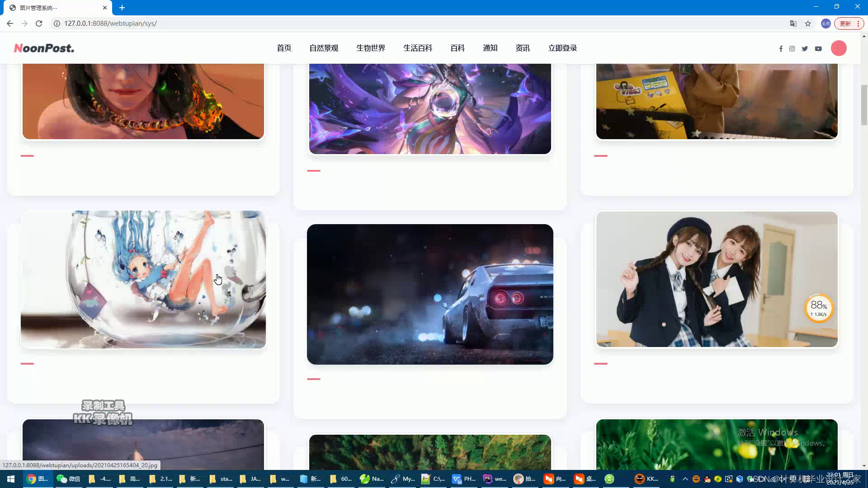Image resolution: width=868 pixels, height=488 pixels.
Task: Open WeChat from the taskbar
Action: tap(68, 479)
